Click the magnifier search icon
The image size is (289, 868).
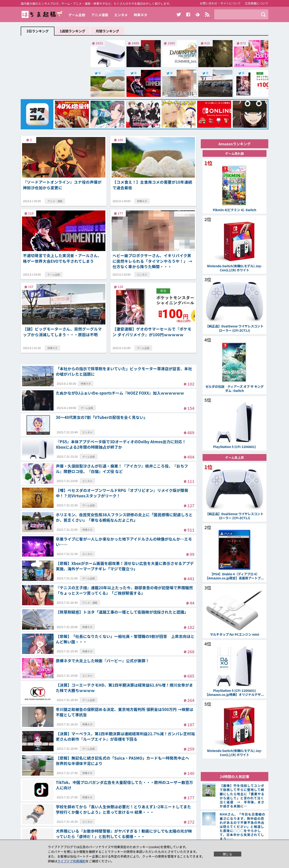click(x=263, y=14)
